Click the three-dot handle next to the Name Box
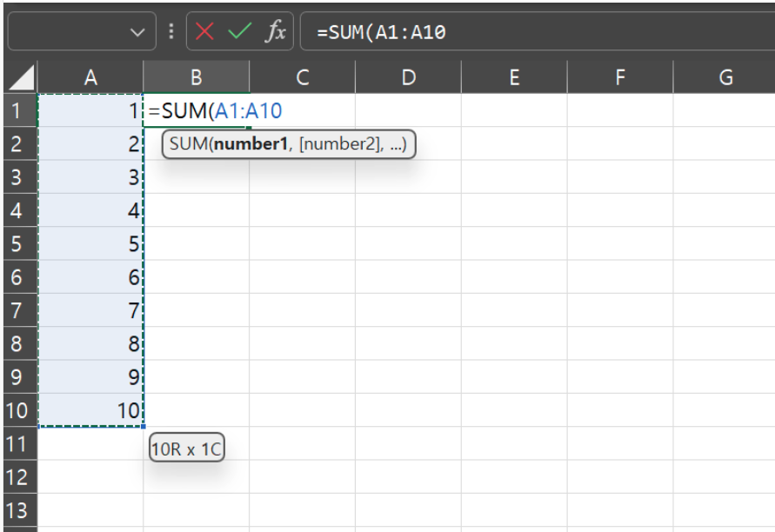Screen dimensions: 775x532 (x=171, y=31)
